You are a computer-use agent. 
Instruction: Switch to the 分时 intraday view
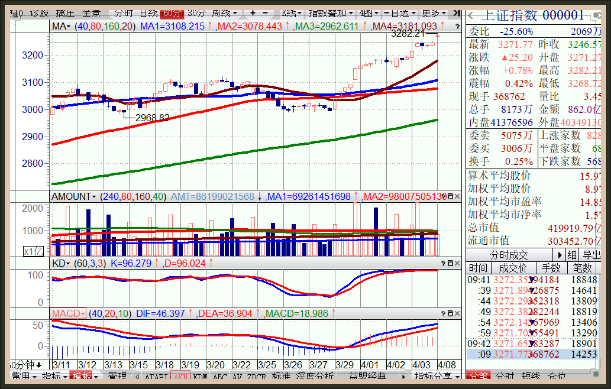[124, 13]
